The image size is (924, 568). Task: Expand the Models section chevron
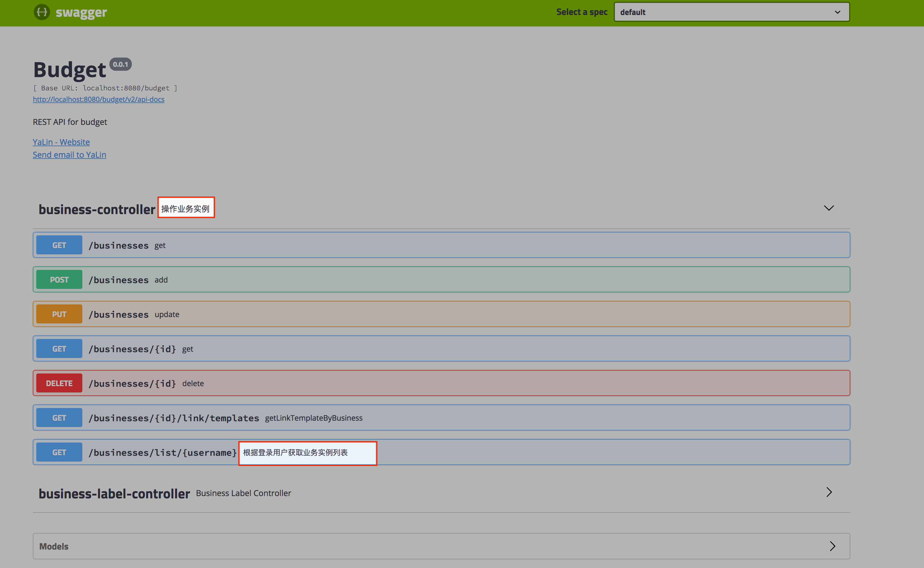832,546
